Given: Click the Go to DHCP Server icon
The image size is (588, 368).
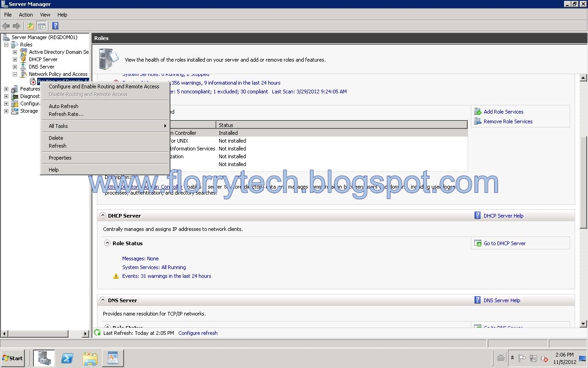Looking at the screenshot, I should pos(478,243).
